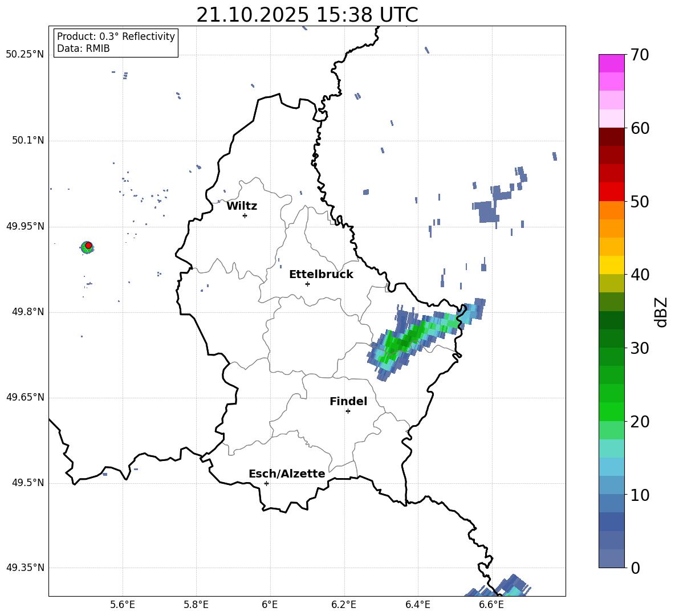The width and height of the screenshot is (675, 616).
Task: Click the 49.35°N latitude label
Action: pos(25,568)
